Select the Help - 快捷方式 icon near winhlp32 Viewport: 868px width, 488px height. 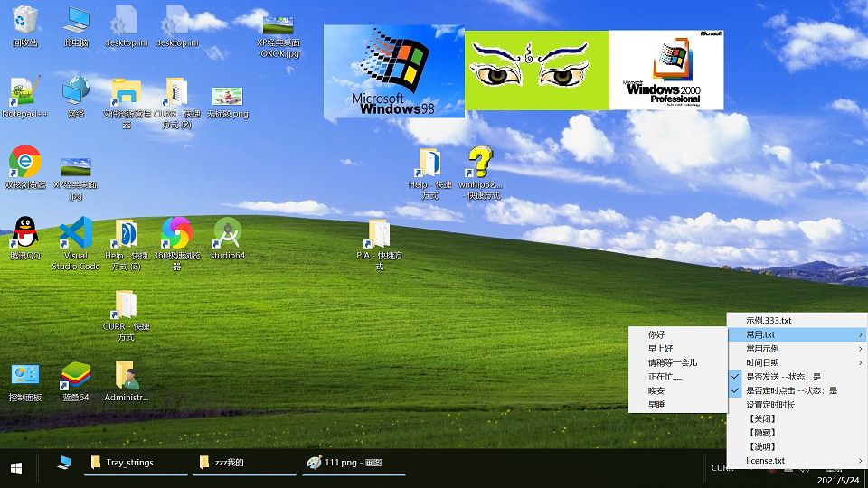click(430, 173)
